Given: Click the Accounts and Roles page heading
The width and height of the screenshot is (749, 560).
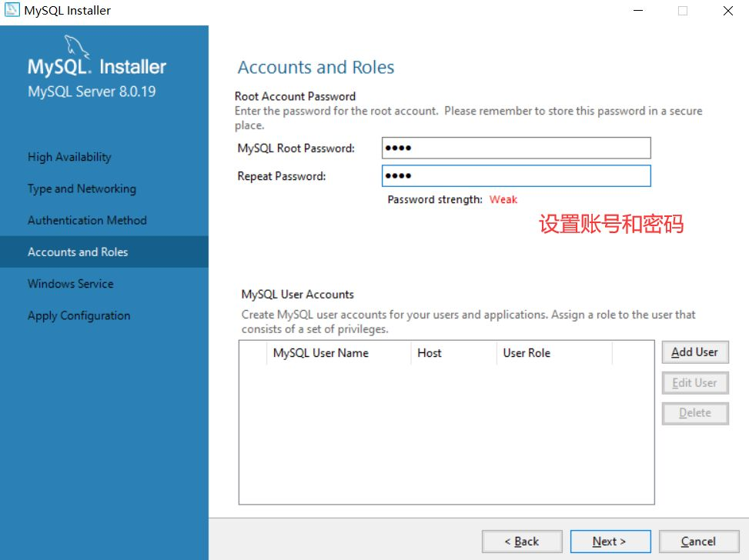Looking at the screenshot, I should 316,68.
